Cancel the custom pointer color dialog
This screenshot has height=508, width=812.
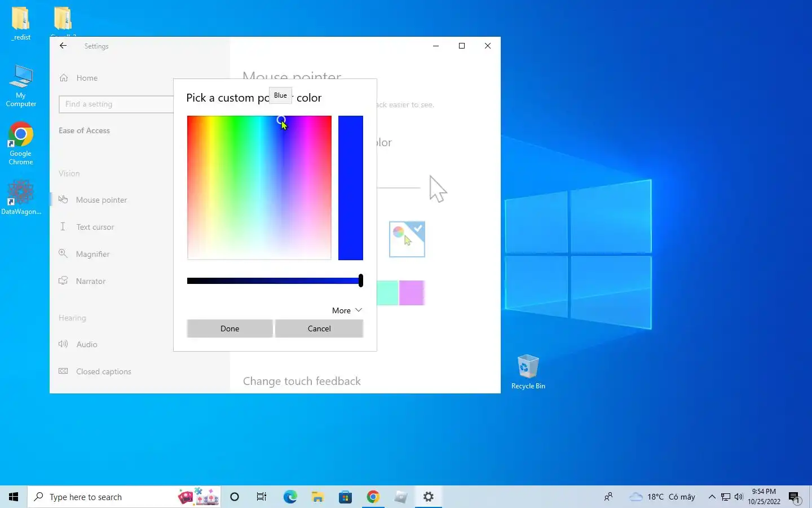pos(319,329)
